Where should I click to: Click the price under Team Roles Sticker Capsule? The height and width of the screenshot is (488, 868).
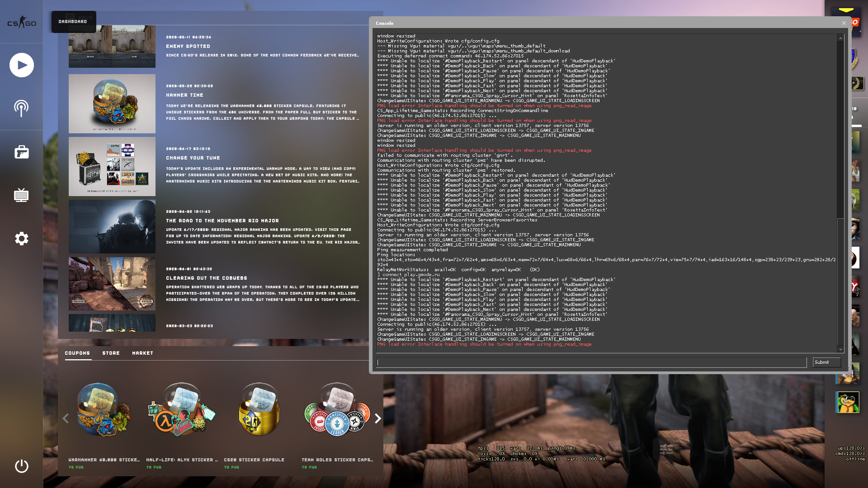coord(309,467)
